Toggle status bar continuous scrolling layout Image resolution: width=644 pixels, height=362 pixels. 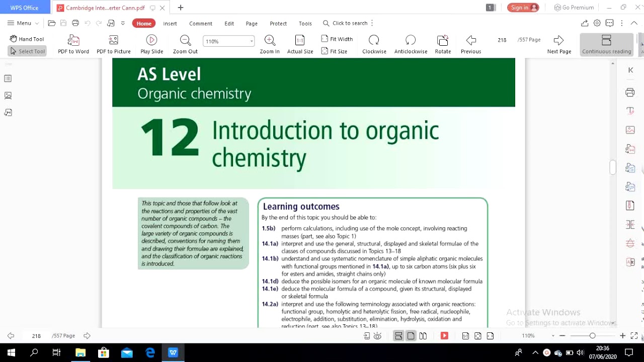pos(398,336)
